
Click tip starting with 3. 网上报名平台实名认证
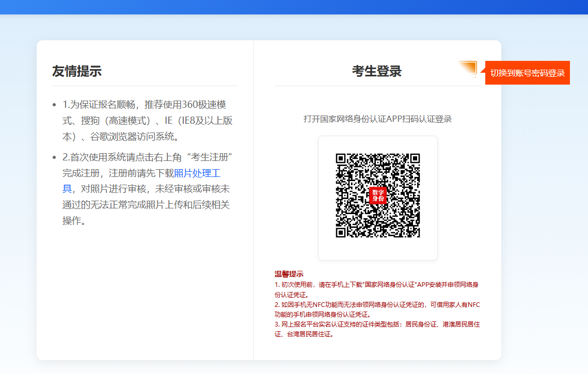click(x=377, y=329)
